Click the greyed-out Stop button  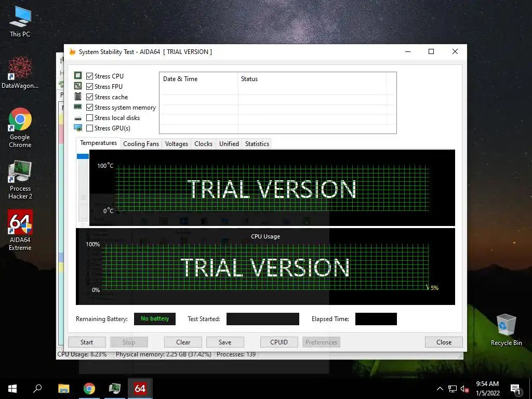(x=129, y=342)
